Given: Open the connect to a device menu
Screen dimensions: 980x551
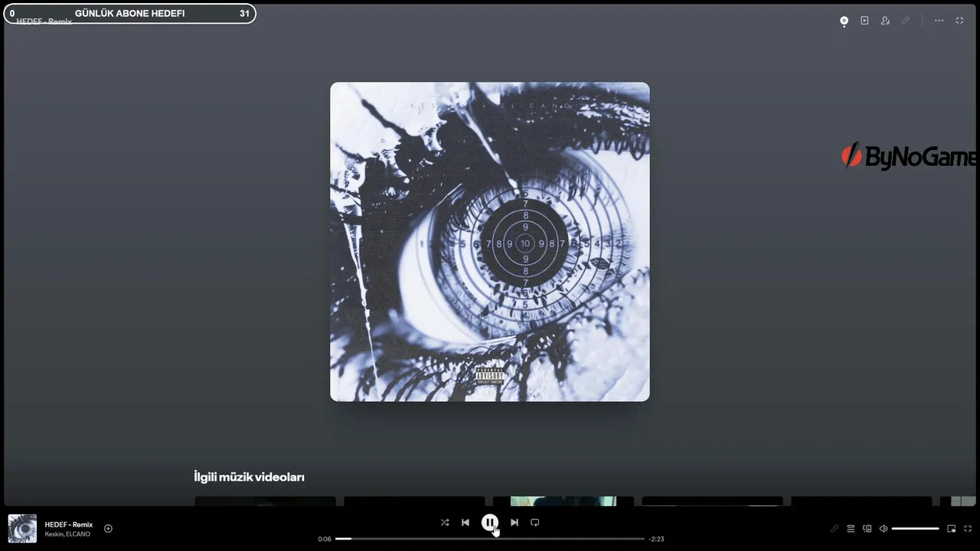Looking at the screenshot, I should coord(867,529).
